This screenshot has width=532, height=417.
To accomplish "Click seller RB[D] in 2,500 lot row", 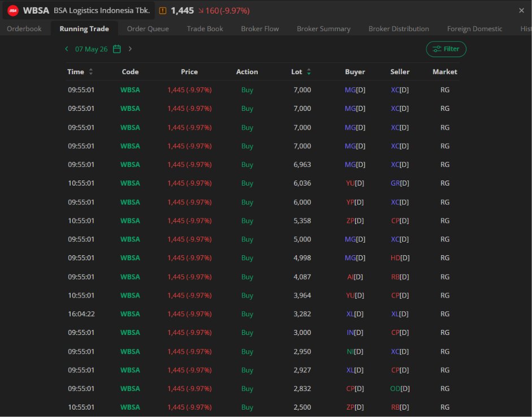I will pyautogui.click(x=400, y=407).
